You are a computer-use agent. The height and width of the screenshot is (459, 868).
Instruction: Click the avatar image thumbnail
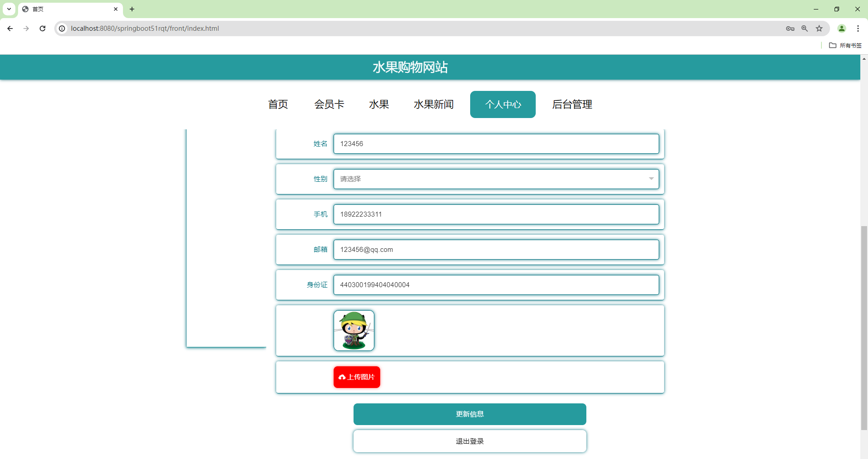click(x=354, y=330)
